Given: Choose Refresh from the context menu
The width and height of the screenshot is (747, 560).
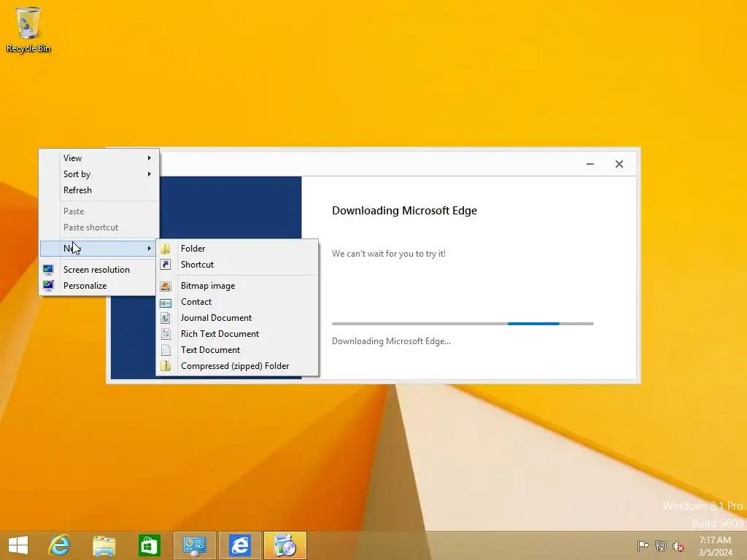Looking at the screenshot, I should [x=99, y=190].
